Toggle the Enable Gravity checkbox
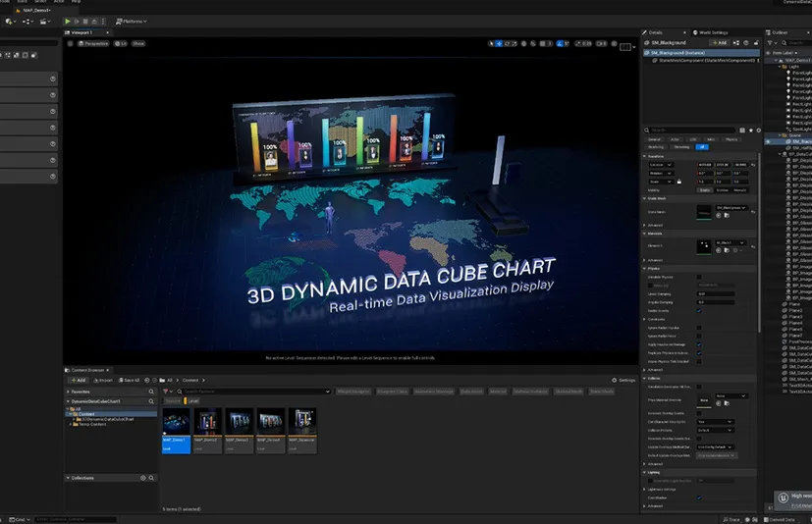The width and height of the screenshot is (812, 524). click(x=699, y=311)
